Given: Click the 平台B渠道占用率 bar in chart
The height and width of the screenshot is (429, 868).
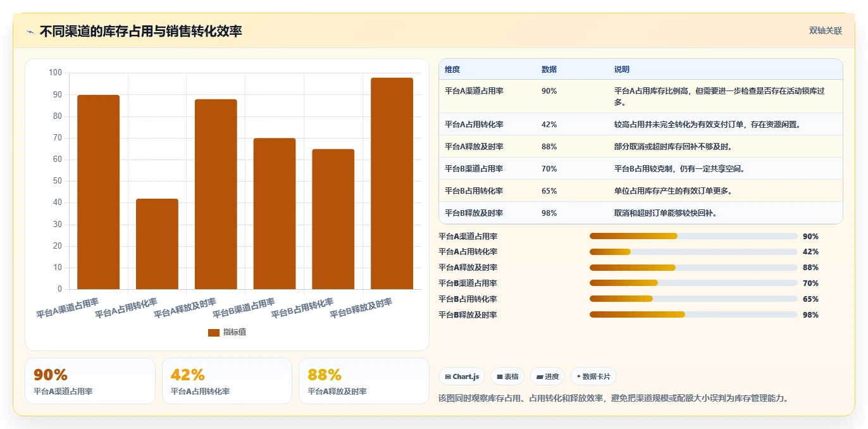Looking at the screenshot, I should (275, 214).
